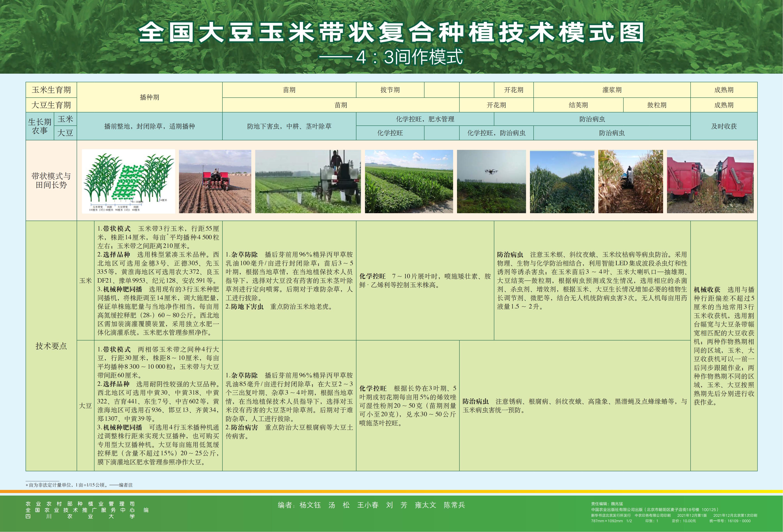Click 全国农业技术推广服务中心 footer line
This screenshot has height=532, width=783.
click(x=80, y=510)
